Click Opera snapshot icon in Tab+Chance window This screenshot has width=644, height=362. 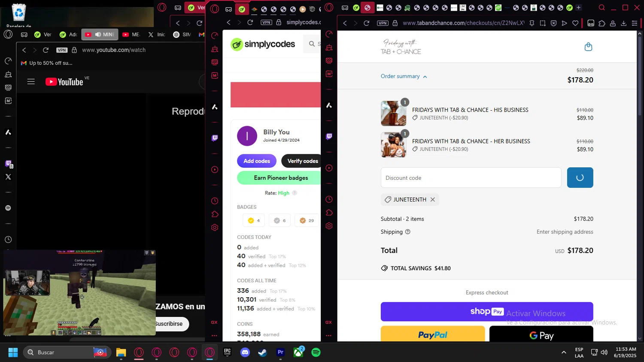coord(543,23)
